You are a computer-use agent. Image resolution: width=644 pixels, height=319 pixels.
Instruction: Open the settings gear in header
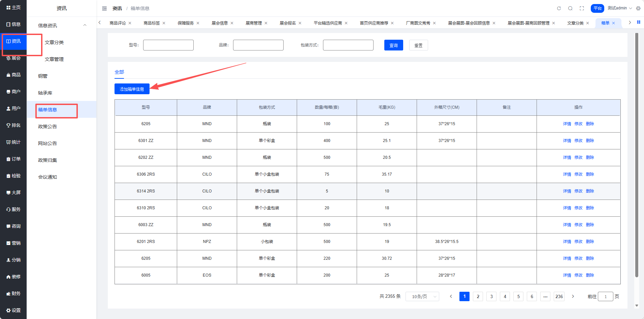pyautogui.click(x=638, y=8)
